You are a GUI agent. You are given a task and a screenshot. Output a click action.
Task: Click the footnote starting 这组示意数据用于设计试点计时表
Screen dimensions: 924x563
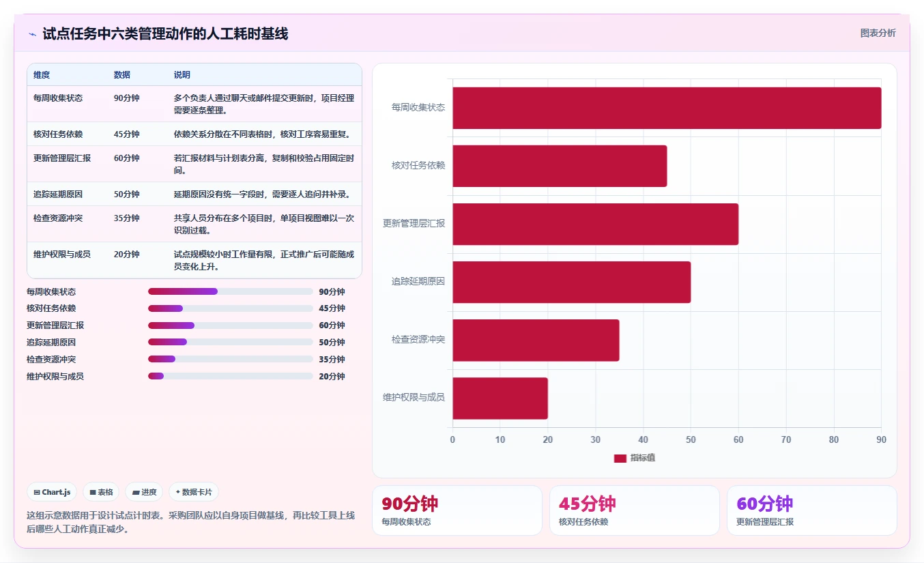[x=190, y=522]
